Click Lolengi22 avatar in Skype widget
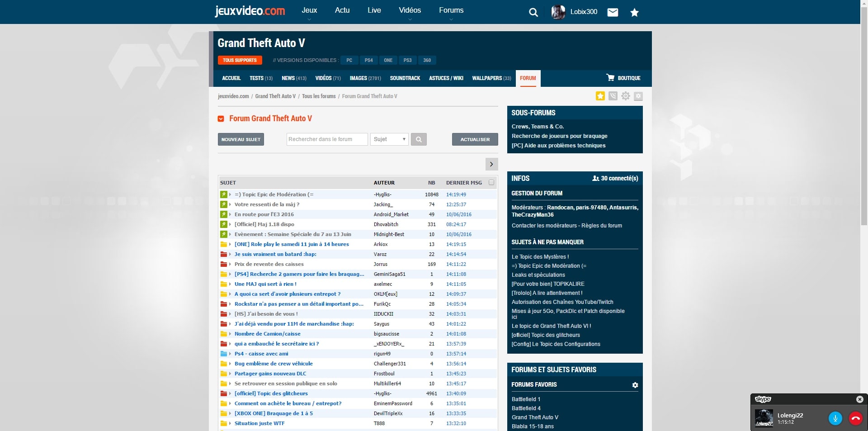This screenshot has width=868, height=431. point(764,418)
